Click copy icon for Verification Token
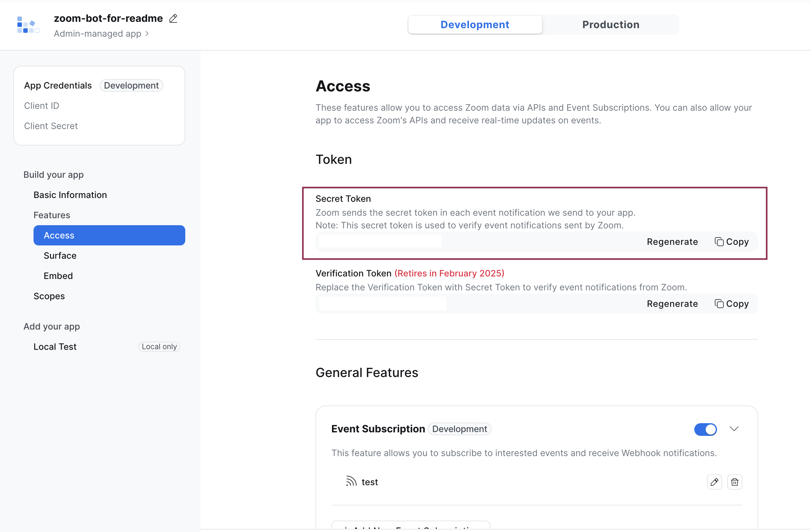This screenshot has width=810, height=532. (x=719, y=304)
